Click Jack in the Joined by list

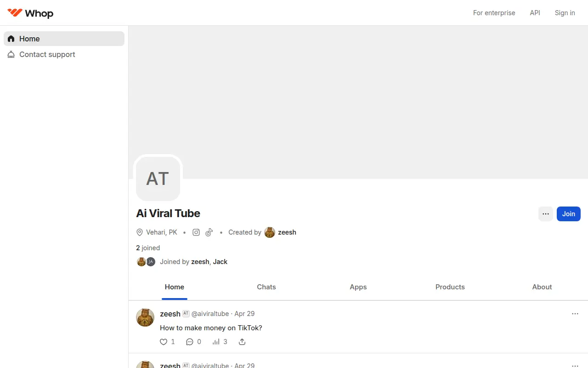click(220, 262)
